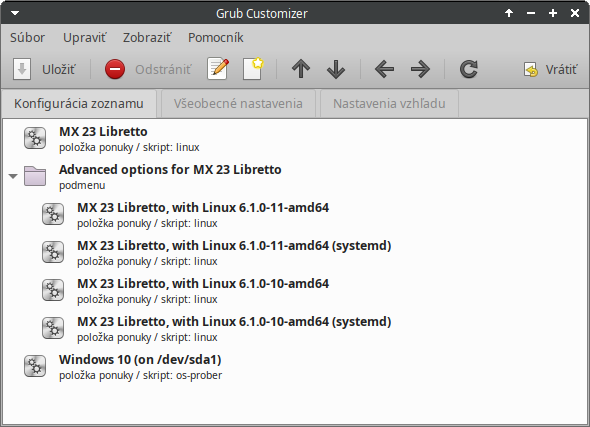Click the Uložiť save button
Viewport: 590px width, 427px height.
44,69
